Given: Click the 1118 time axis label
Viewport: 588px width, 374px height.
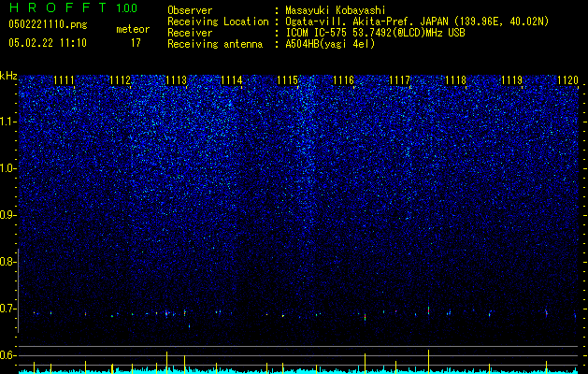Looking at the screenshot, I should tap(455, 80).
